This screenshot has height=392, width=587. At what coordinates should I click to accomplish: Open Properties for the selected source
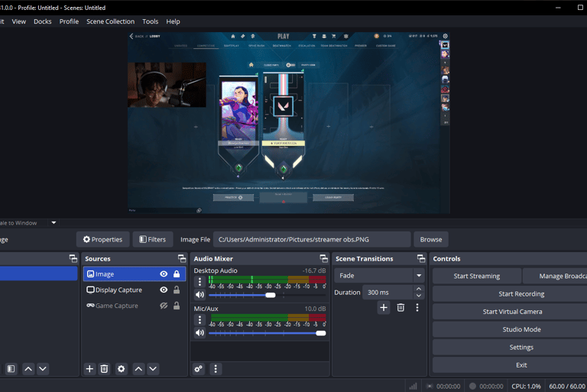coord(102,239)
